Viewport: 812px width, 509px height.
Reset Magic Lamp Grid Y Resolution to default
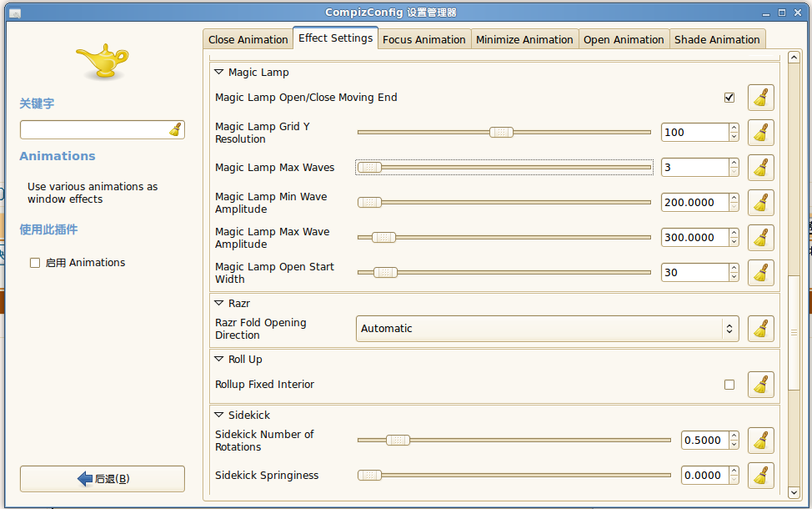coord(760,133)
